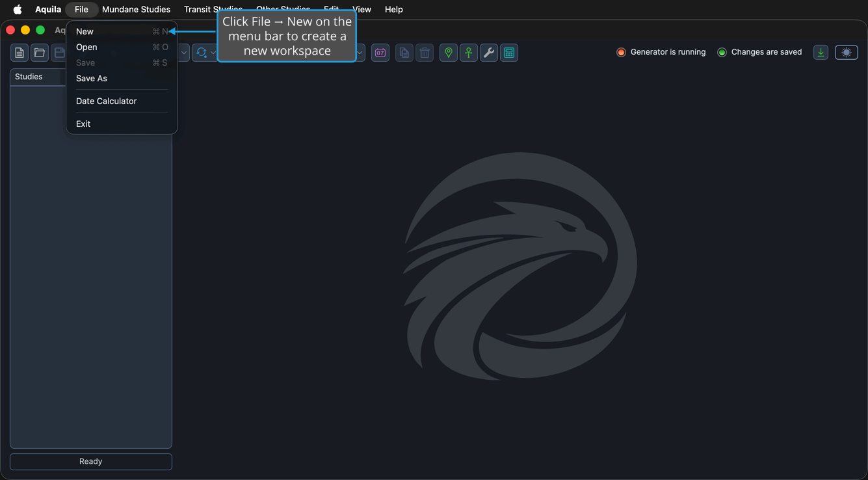868x480 pixels.
Task: Open the Mundane Studies menu
Action: click(136, 9)
